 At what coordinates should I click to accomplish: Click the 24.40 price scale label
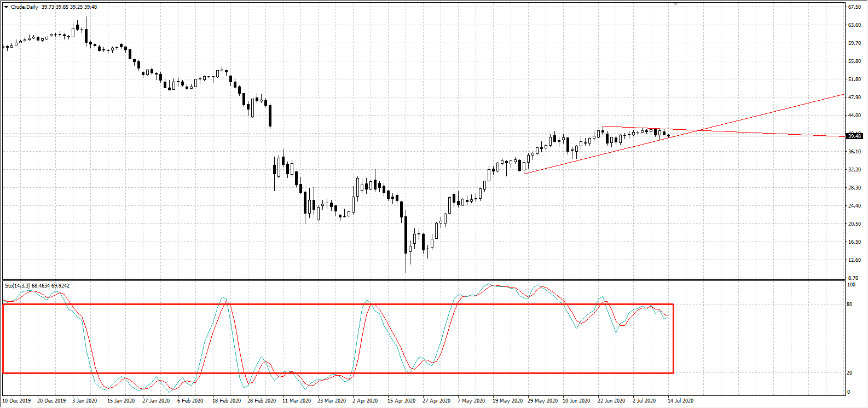coord(854,206)
